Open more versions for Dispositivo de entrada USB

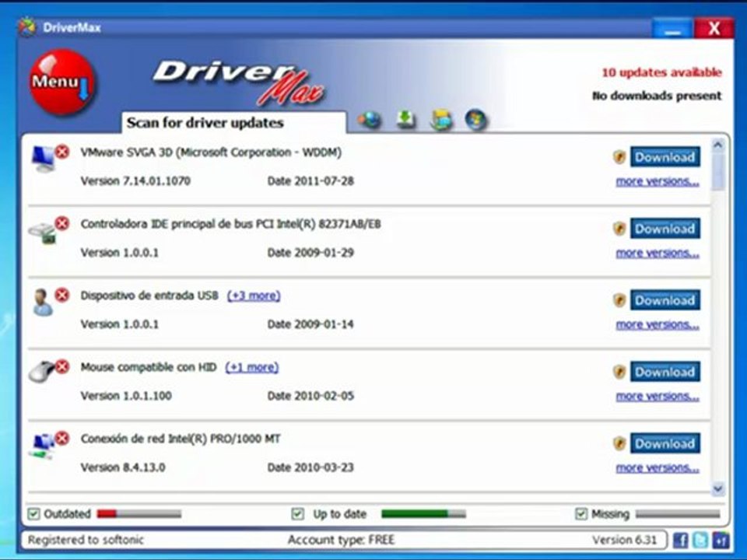[x=658, y=325]
